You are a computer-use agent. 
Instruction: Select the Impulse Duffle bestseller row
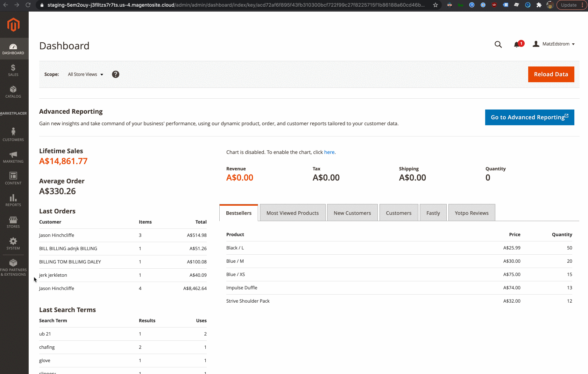pos(399,288)
